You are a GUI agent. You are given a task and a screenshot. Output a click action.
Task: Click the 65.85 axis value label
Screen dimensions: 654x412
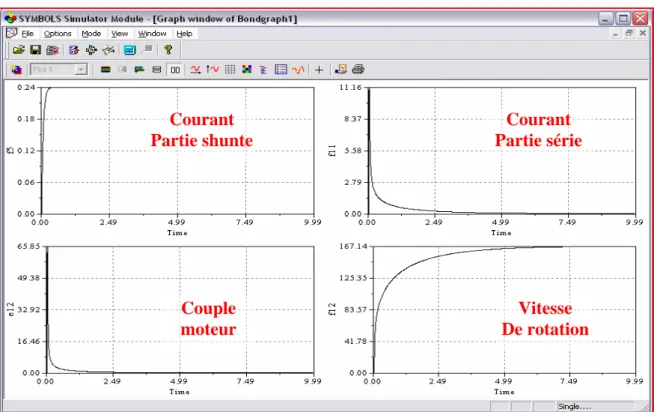pos(29,246)
